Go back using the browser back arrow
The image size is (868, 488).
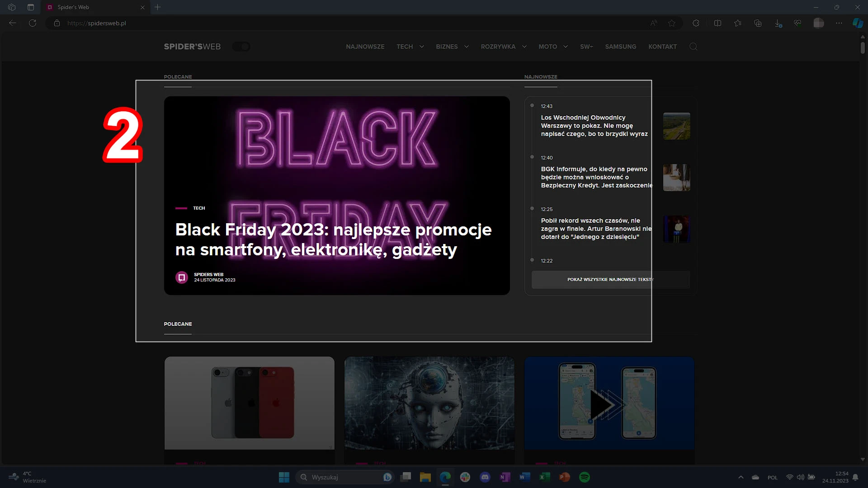(x=13, y=23)
